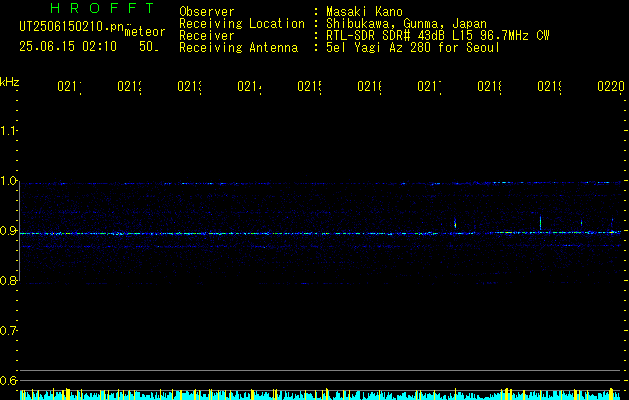Click the 0213 time marker
The height and width of the screenshot is (400, 629).
point(189,86)
